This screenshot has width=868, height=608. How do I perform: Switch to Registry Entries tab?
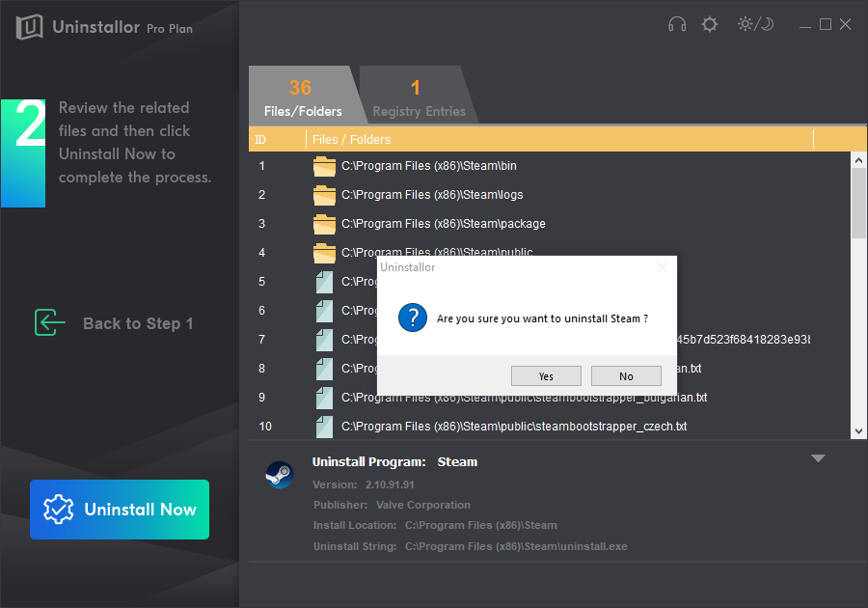(419, 96)
